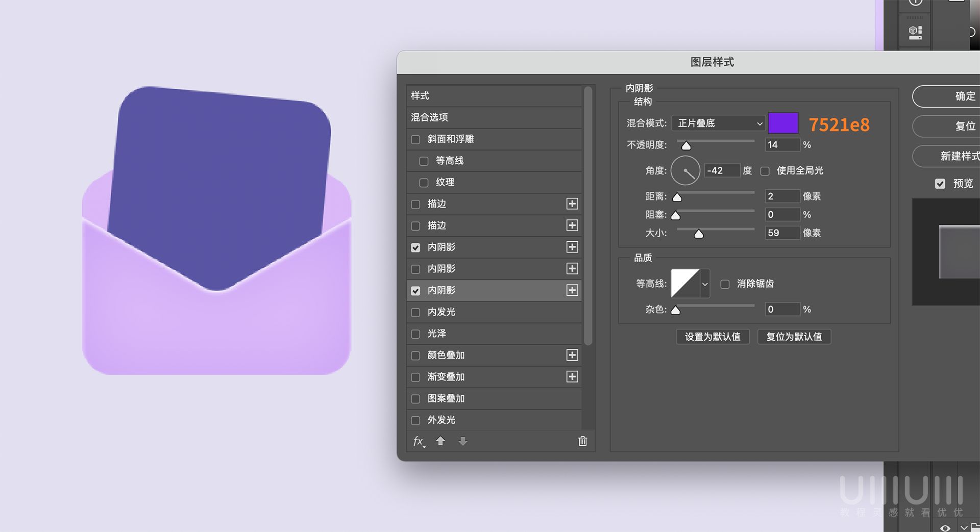980x532 pixels.
Task: Expand the contour (等高线) picker dropdown
Action: click(x=705, y=284)
